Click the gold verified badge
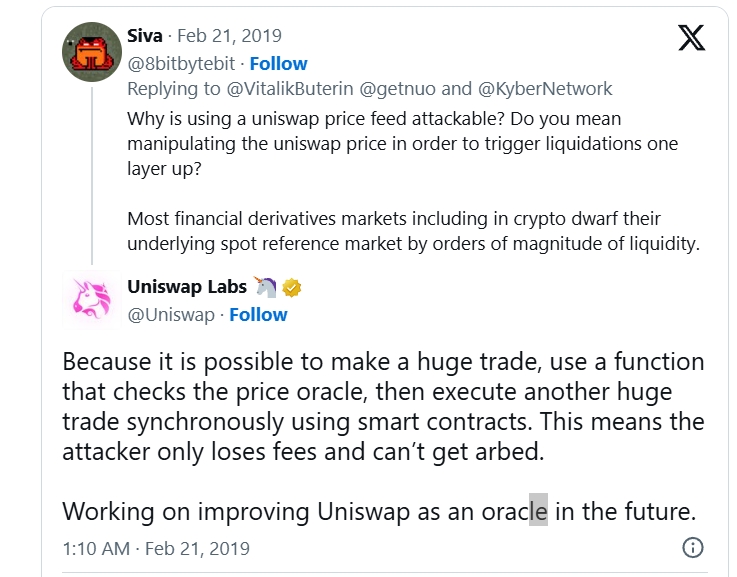The width and height of the screenshot is (737, 577). tap(291, 288)
